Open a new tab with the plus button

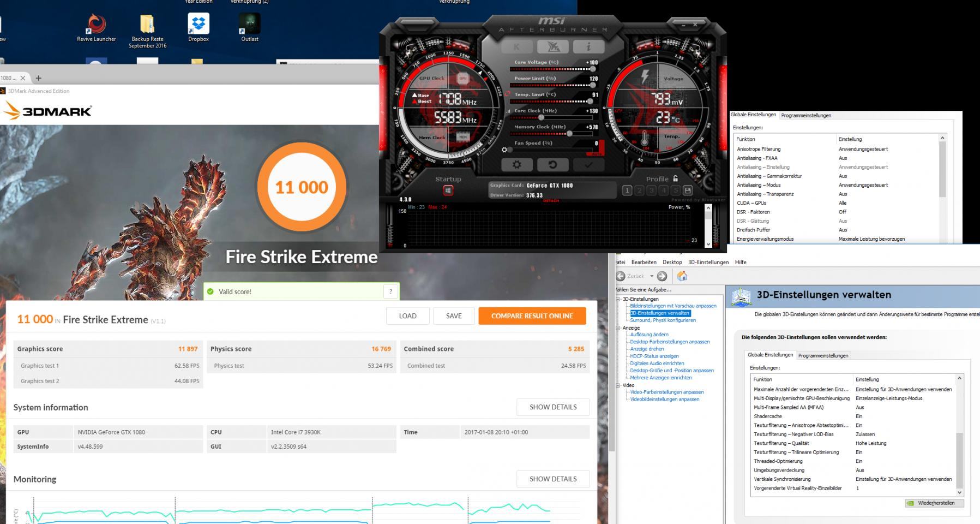38,78
